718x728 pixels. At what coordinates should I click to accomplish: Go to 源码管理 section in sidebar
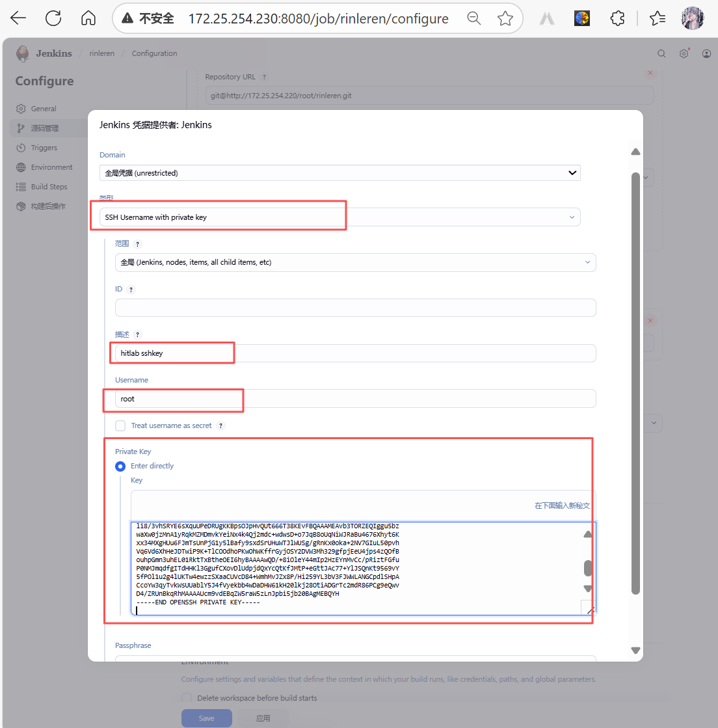[x=45, y=128]
